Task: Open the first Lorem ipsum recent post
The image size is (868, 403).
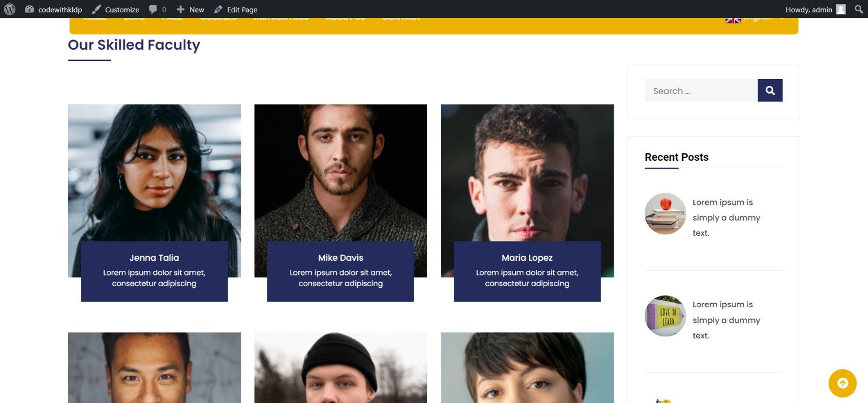Action: [727, 217]
